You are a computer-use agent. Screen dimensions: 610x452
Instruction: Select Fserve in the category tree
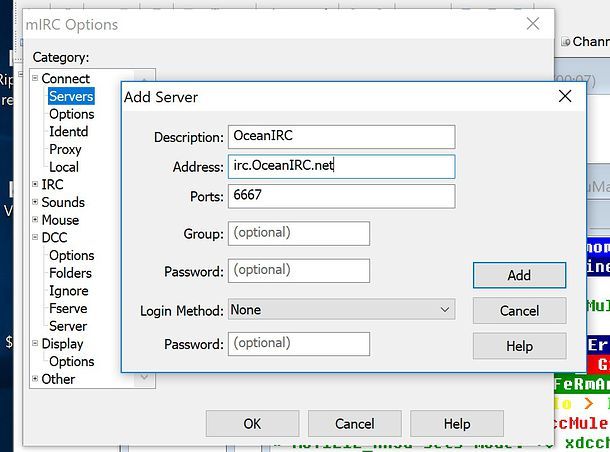(68, 308)
